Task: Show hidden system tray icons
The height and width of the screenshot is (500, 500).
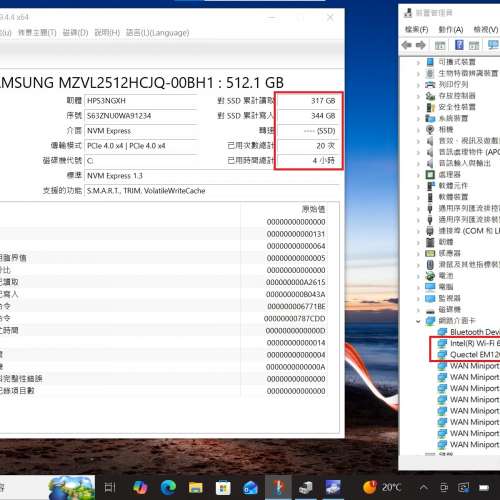Action: [x=423, y=488]
